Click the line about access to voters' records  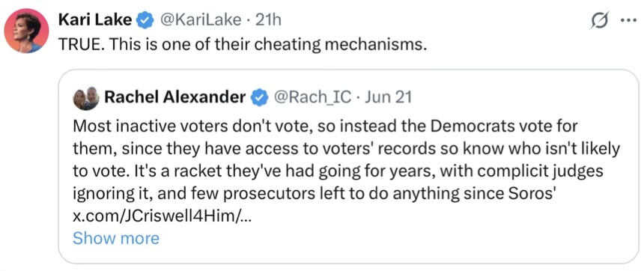[346, 149]
